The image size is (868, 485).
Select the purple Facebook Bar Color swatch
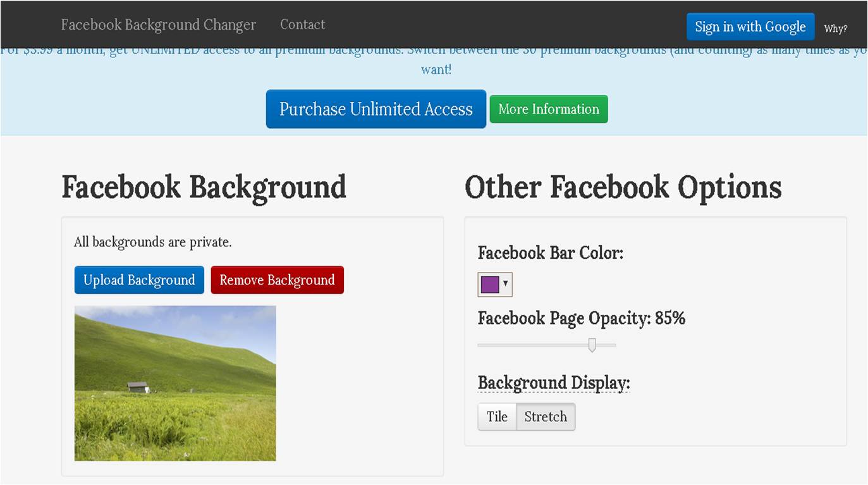click(491, 284)
